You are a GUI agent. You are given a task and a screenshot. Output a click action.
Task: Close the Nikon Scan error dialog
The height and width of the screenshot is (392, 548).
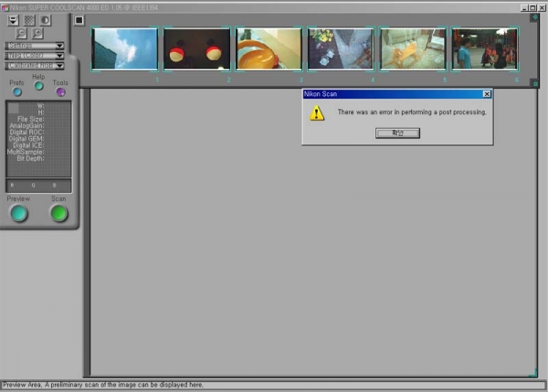click(487, 93)
